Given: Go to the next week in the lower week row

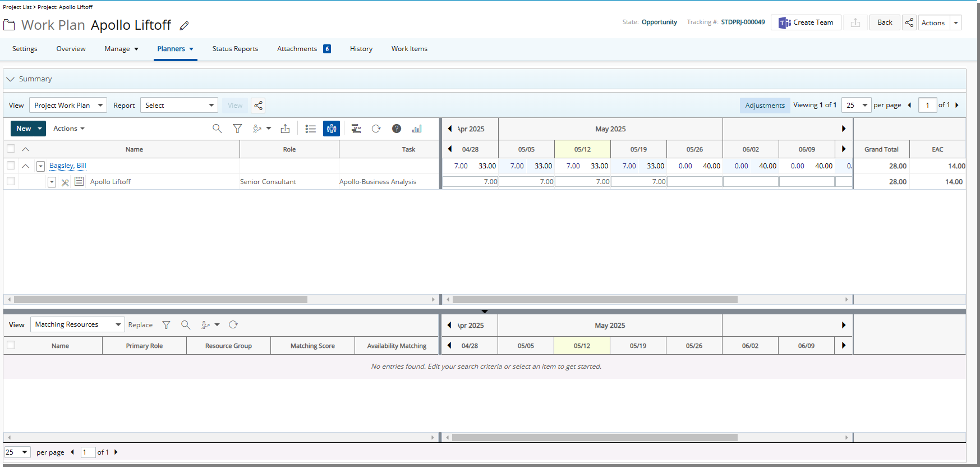Looking at the screenshot, I should tap(844, 345).
